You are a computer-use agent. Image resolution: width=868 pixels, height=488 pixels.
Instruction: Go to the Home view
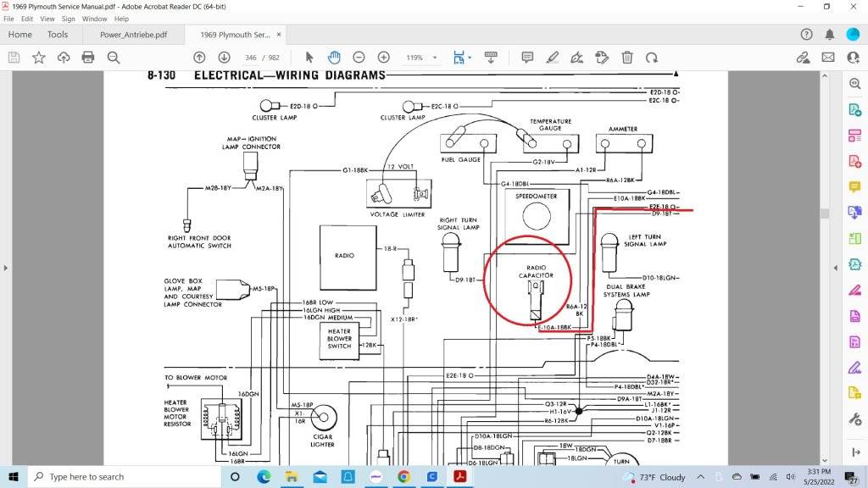pyautogui.click(x=19, y=35)
